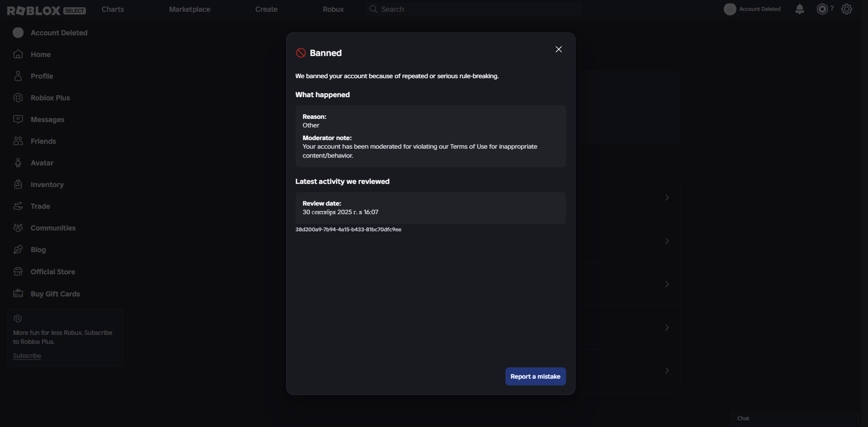Open the Create menu
The image size is (868, 427).
266,9
